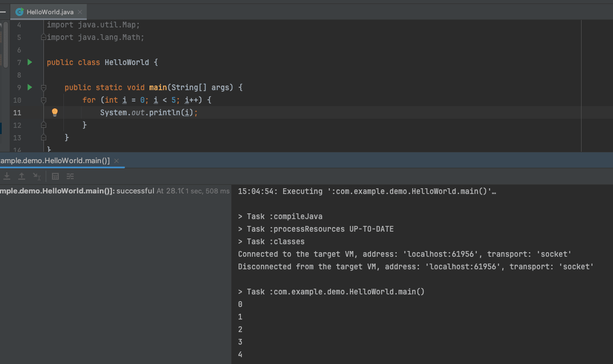The image size is (613, 364).
Task: Click 'Connected to the target VM' console line
Action: [405, 254]
